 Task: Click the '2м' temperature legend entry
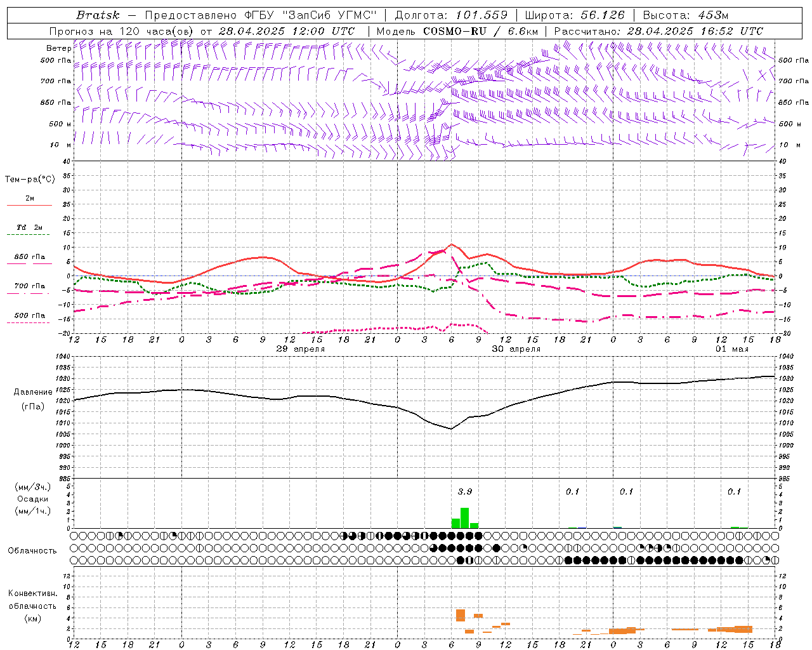pos(30,199)
